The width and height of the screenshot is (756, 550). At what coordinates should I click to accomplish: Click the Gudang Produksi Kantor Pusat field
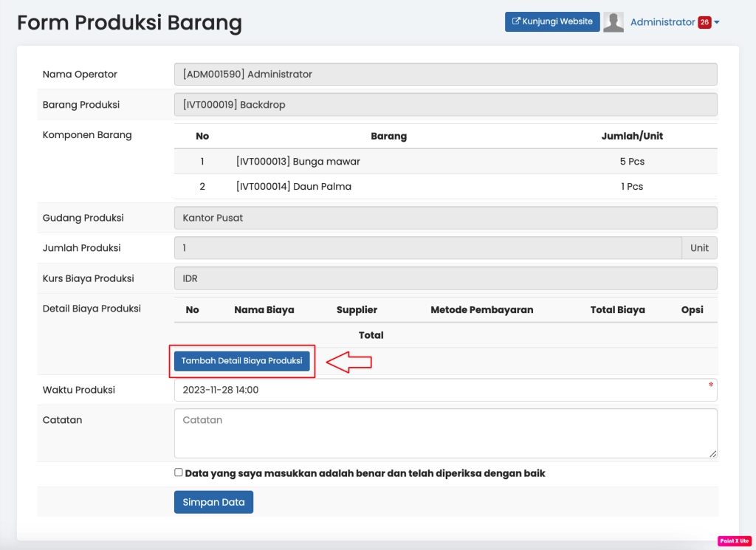point(445,218)
